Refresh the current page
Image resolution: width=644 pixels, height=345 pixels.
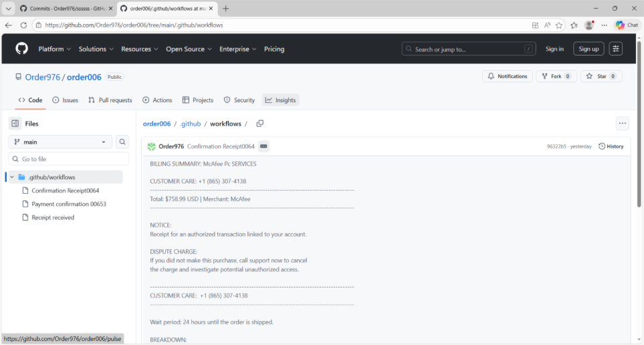click(23, 25)
